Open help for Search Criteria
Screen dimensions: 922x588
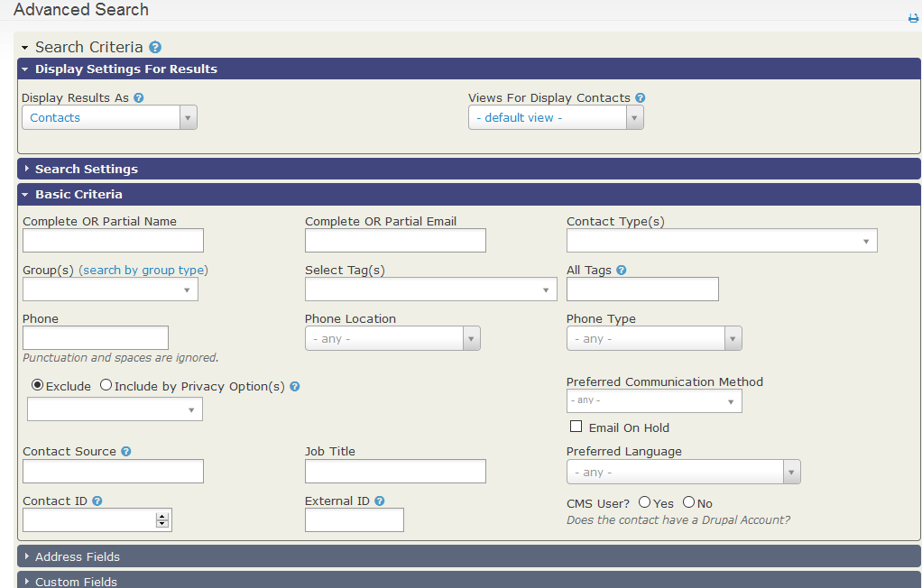point(155,47)
